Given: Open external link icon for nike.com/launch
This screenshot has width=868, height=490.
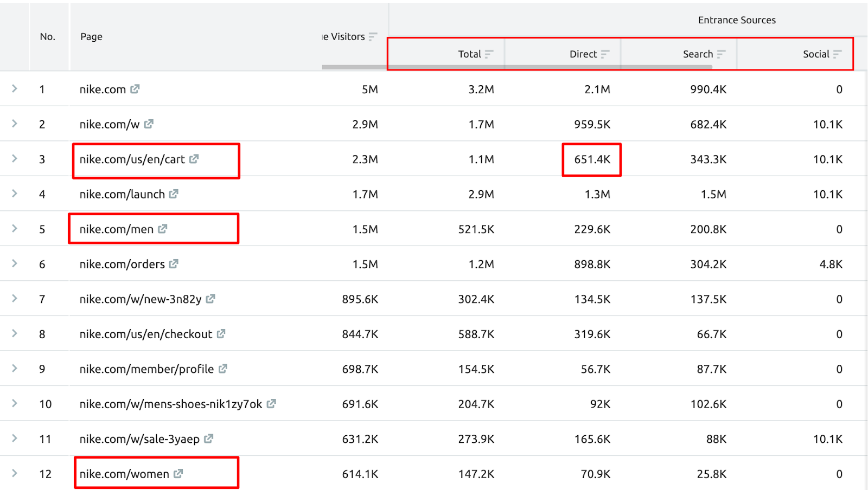Looking at the screenshot, I should tap(174, 194).
